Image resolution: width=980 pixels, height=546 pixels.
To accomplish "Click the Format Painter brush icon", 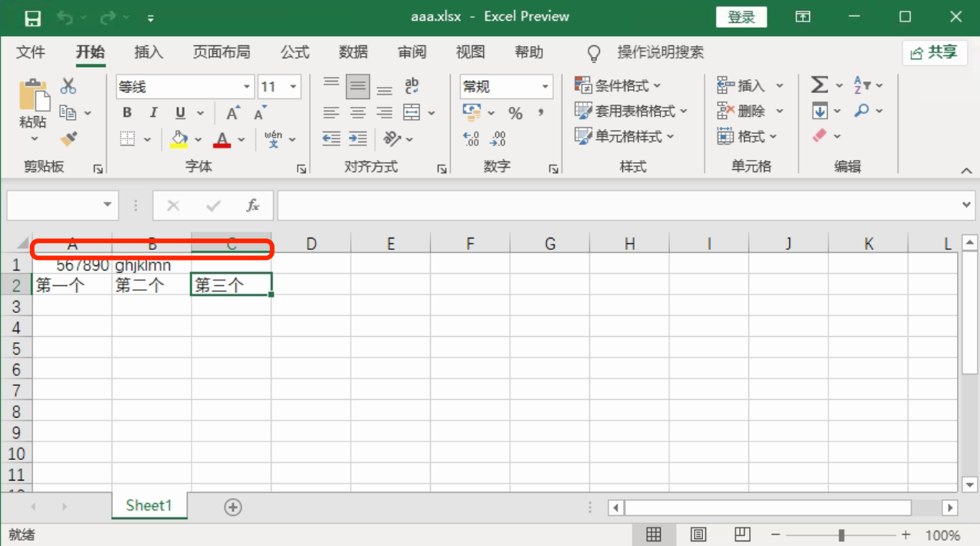I will (x=68, y=139).
